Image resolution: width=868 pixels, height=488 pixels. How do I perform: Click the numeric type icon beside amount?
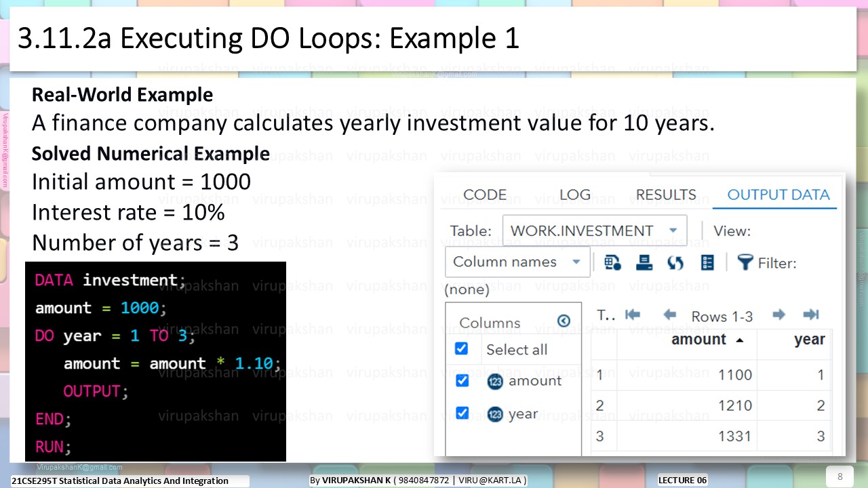coord(495,382)
